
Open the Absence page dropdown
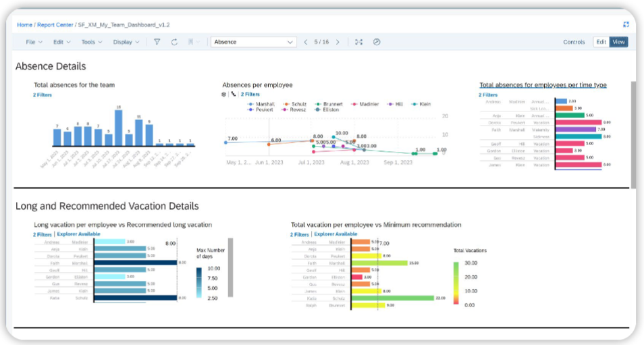pos(253,42)
